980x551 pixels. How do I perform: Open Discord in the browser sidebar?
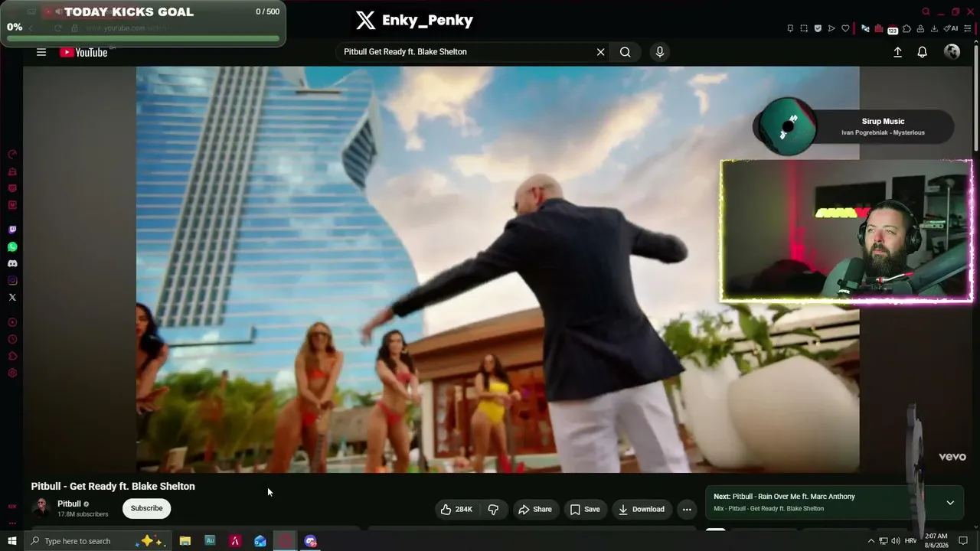(x=12, y=263)
